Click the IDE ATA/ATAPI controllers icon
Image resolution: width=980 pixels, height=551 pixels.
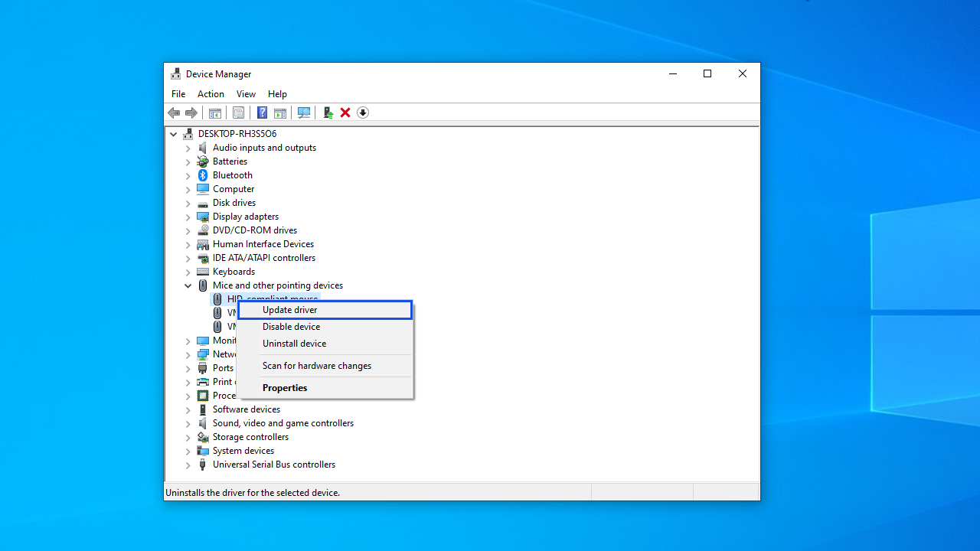(x=203, y=258)
